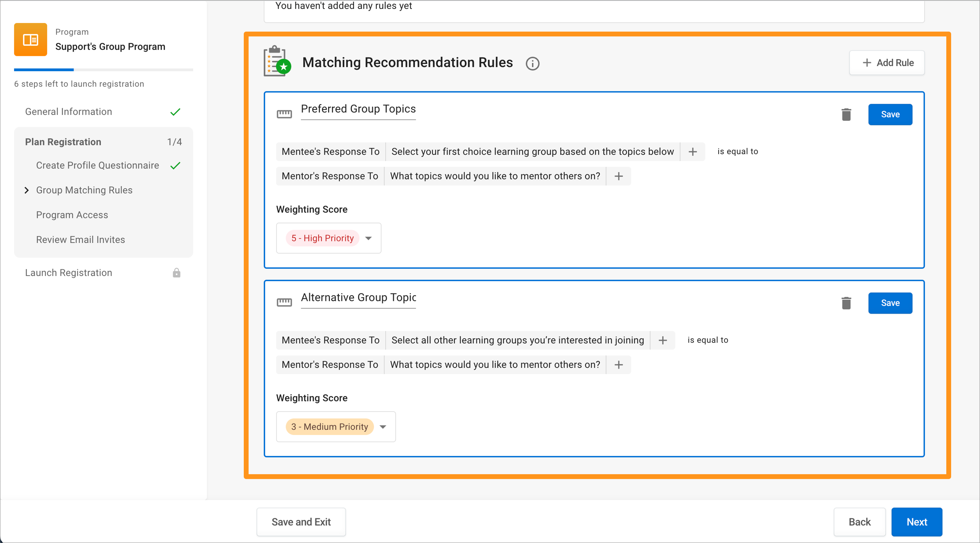Delete the Preferred Group Topics rule
The width and height of the screenshot is (980, 543).
point(846,114)
